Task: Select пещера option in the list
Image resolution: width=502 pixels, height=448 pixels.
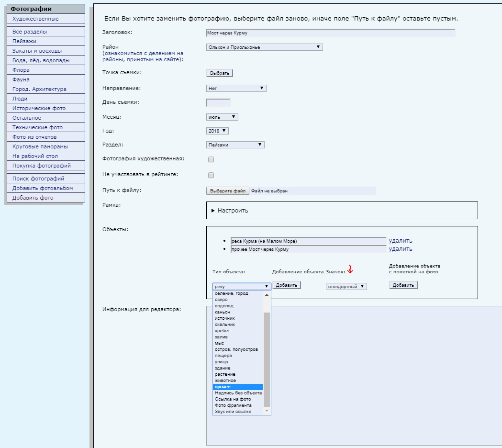Action: point(238,356)
